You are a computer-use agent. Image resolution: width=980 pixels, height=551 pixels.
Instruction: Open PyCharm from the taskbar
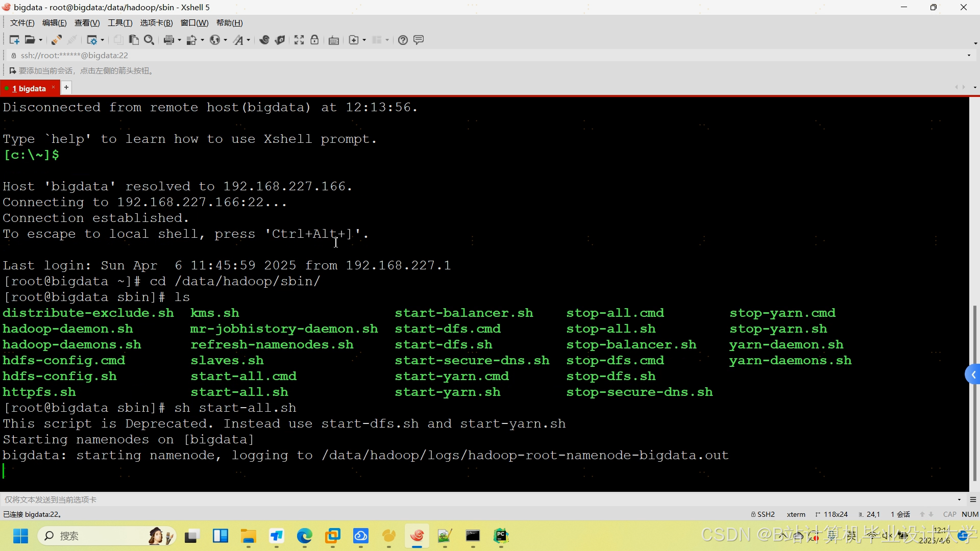tap(502, 536)
